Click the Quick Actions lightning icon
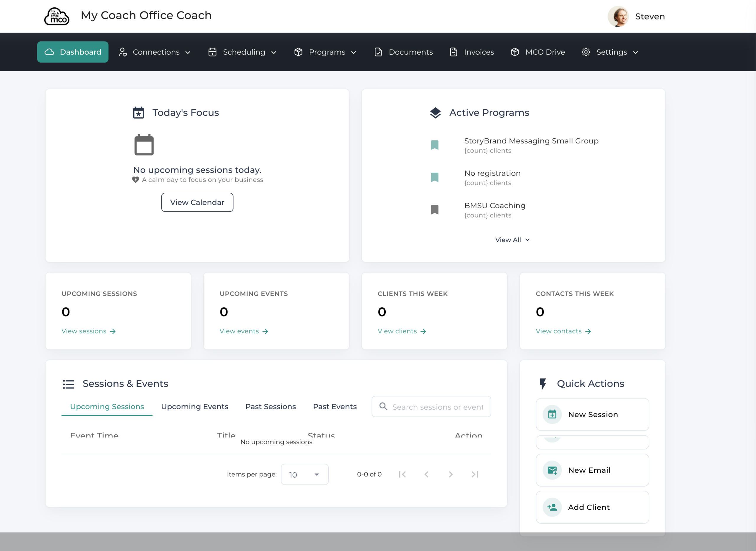 (x=543, y=384)
